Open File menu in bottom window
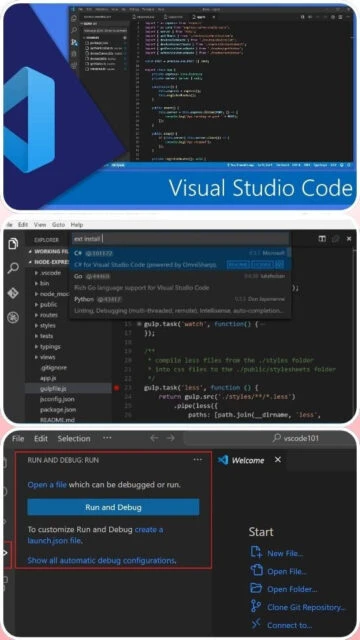Screen dimensions: 360x640 (18, 439)
